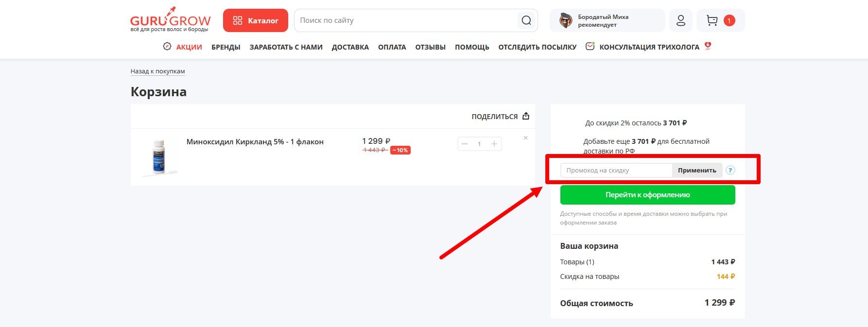Screen dimensions: 868x327
Task: Click the search magnifier icon
Action: [526, 20]
